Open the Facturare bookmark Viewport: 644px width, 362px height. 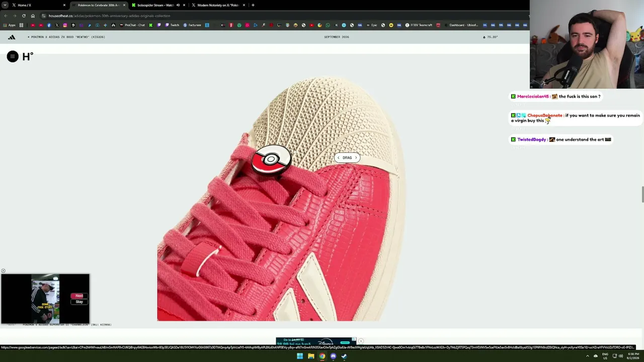[x=192, y=25]
